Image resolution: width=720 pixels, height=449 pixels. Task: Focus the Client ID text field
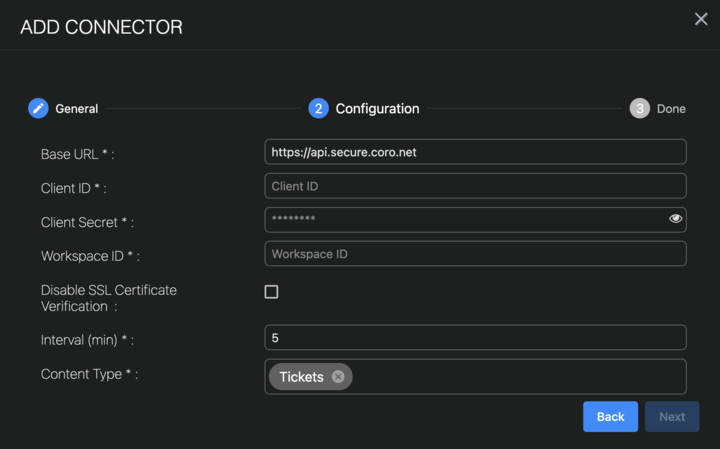pyautogui.click(x=475, y=186)
